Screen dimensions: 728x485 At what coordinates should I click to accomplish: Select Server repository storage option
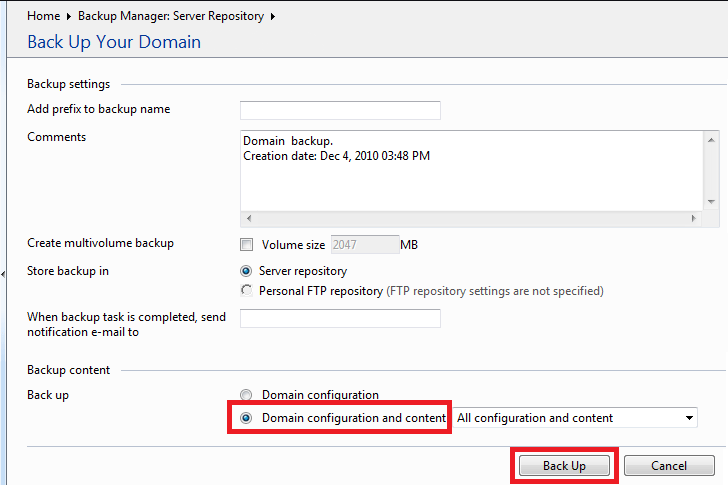246,271
